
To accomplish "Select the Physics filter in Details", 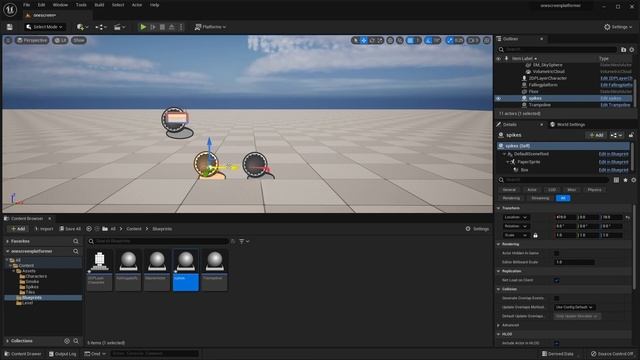I will point(594,190).
